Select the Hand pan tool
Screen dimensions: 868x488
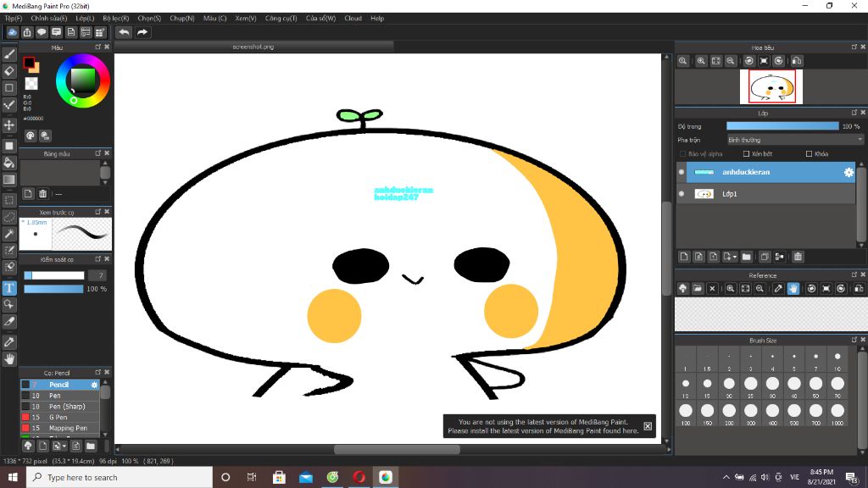[9, 359]
